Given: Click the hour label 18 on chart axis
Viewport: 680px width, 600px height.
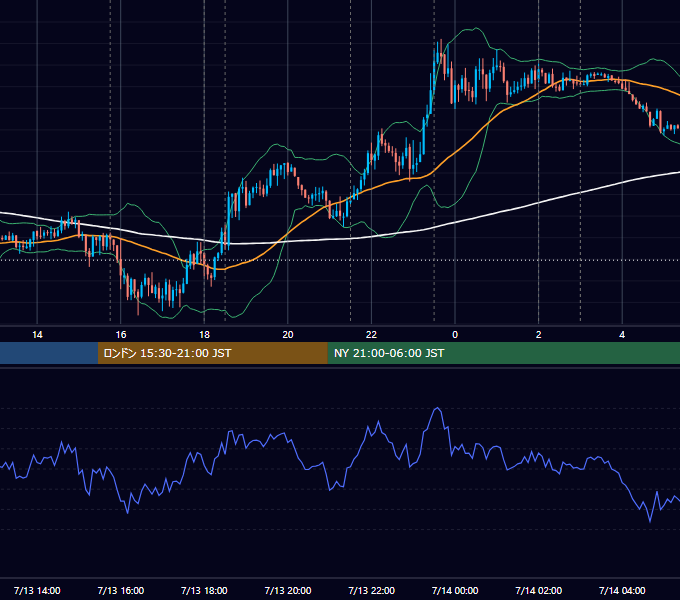Looking at the screenshot, I should pyautogui.click(x=204, y=335).
